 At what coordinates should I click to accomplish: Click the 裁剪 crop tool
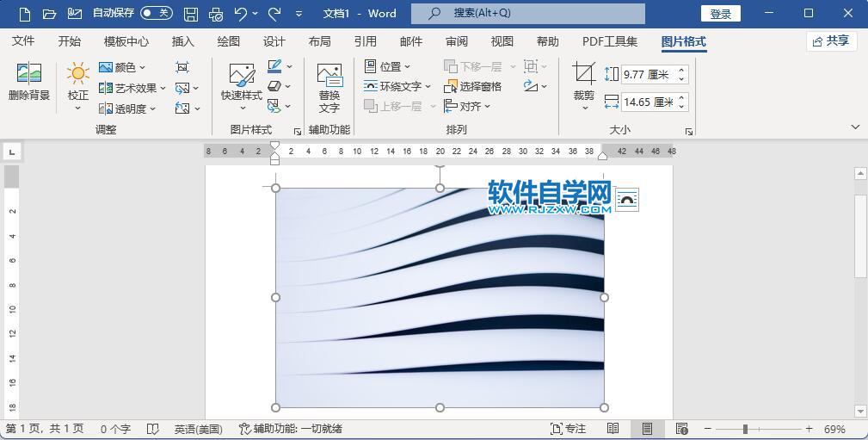(x=583, y=86)
